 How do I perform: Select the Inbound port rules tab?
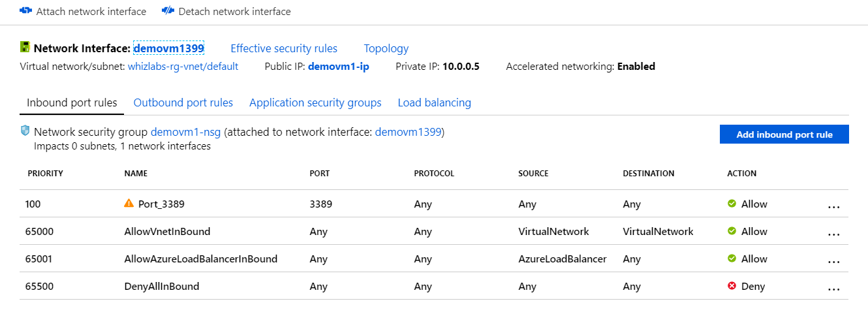point(72,102)
